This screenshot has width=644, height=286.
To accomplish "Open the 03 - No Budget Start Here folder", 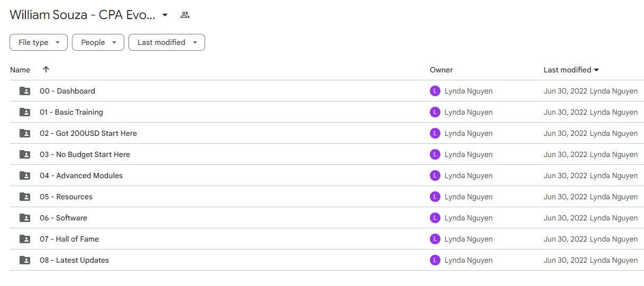I will [x=85, y=154].
